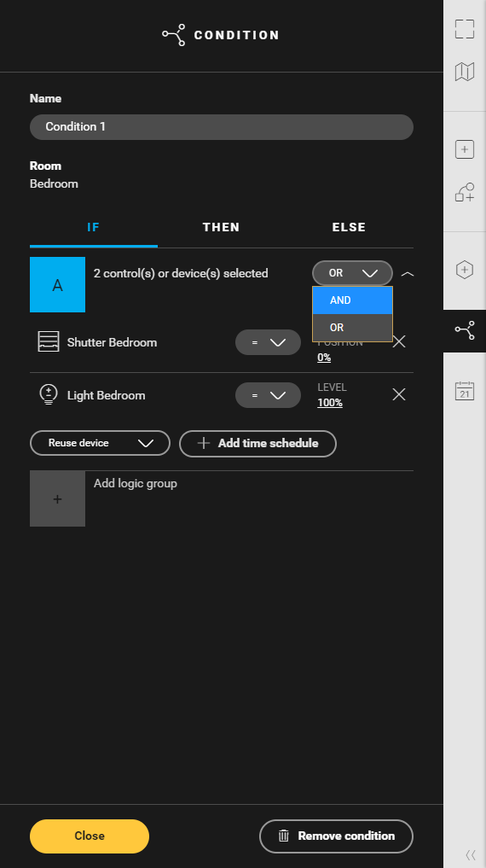Click the Condition header branch icon

pyautogui.click(x=174, y=35)
